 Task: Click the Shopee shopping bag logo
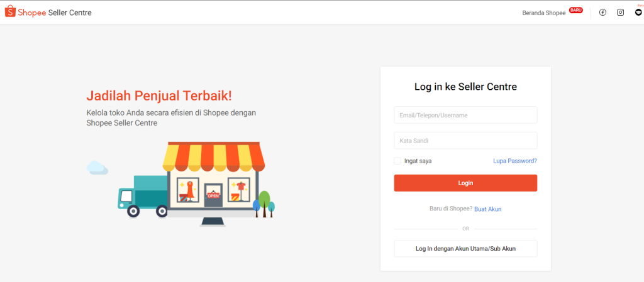click(x=10, y=11)
